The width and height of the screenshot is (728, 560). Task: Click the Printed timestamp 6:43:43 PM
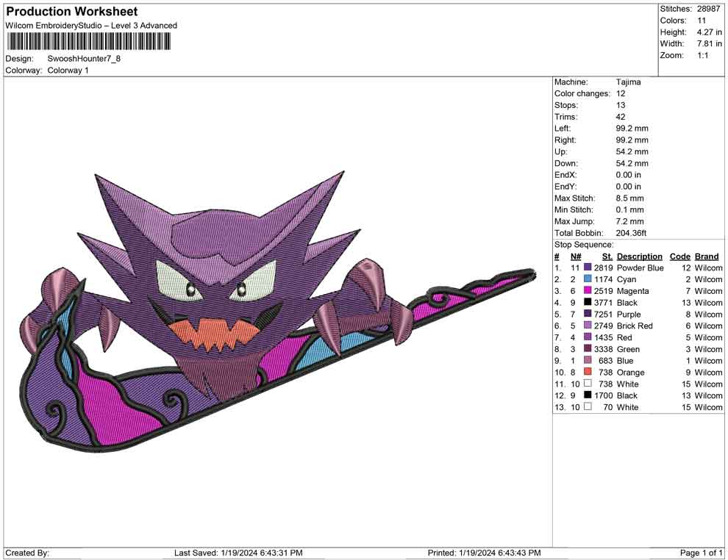pyautogui.click(x=520, y=553)
